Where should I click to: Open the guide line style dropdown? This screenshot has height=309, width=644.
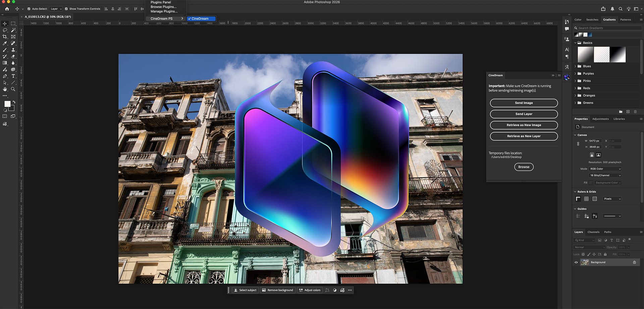612,216
